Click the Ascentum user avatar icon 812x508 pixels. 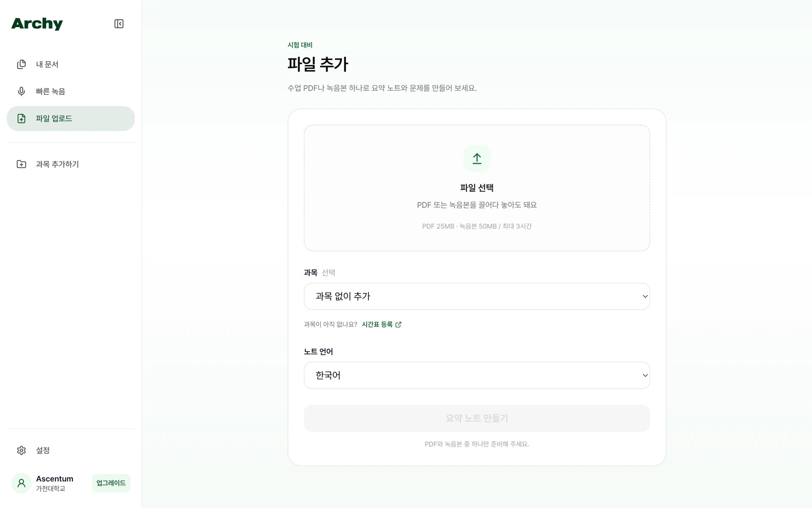click(x=21, y=483)
